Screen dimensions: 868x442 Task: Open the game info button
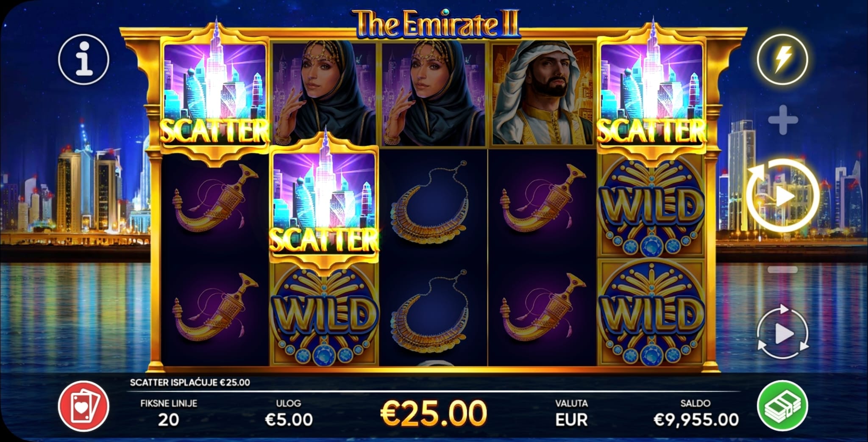(x=84, y=60)
